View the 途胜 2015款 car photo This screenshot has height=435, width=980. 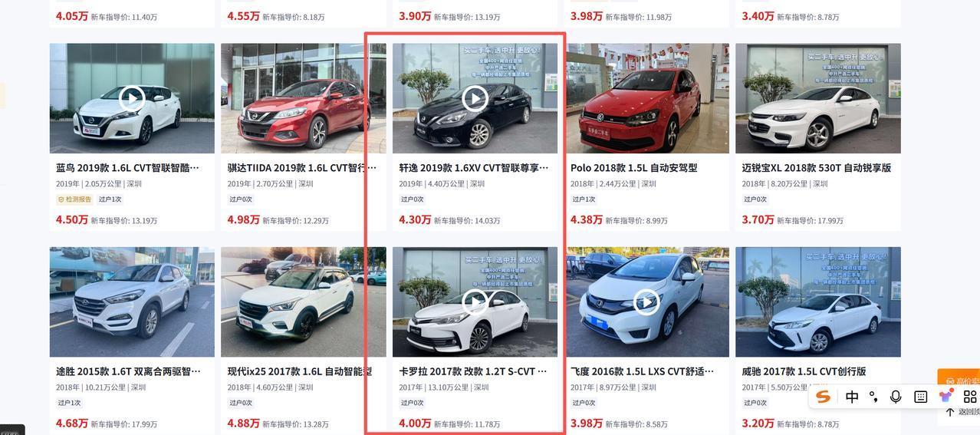(132, 302)
